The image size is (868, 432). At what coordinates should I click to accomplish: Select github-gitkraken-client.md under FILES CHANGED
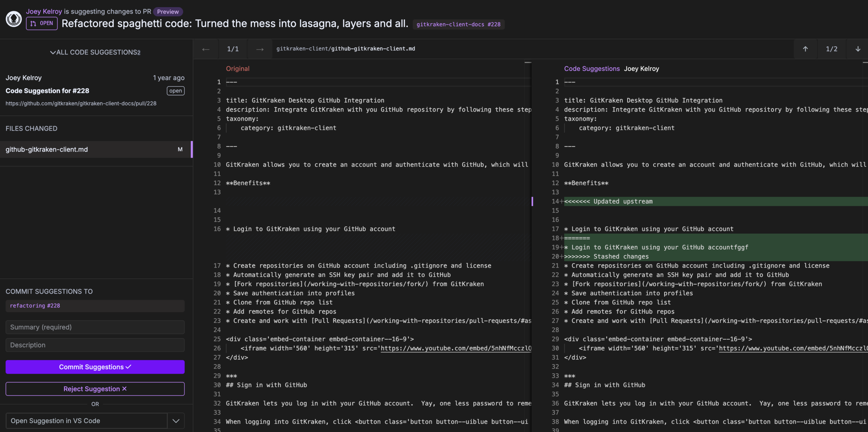pyautogui.click(x=46, y=150)
